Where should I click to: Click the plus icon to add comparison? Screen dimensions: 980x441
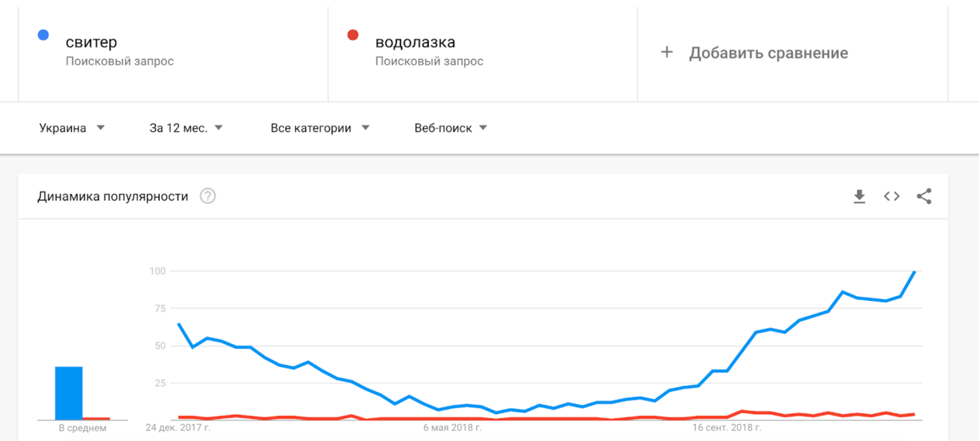click(x=667, y=52)
